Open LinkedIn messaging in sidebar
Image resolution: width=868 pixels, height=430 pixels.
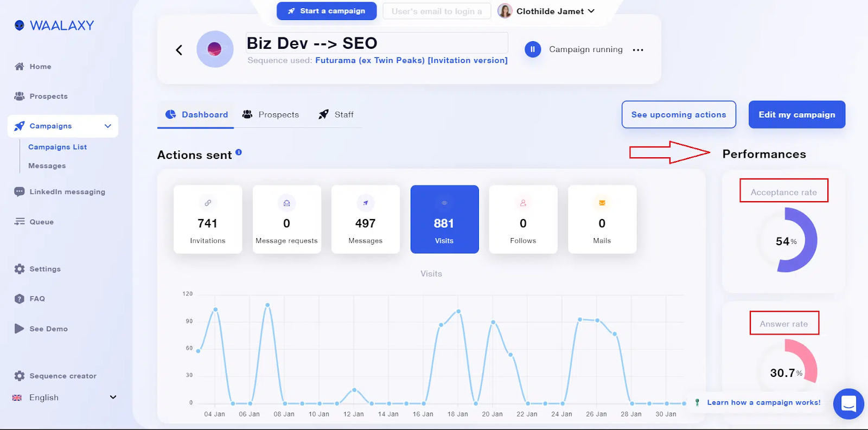(x=60, y=192)
